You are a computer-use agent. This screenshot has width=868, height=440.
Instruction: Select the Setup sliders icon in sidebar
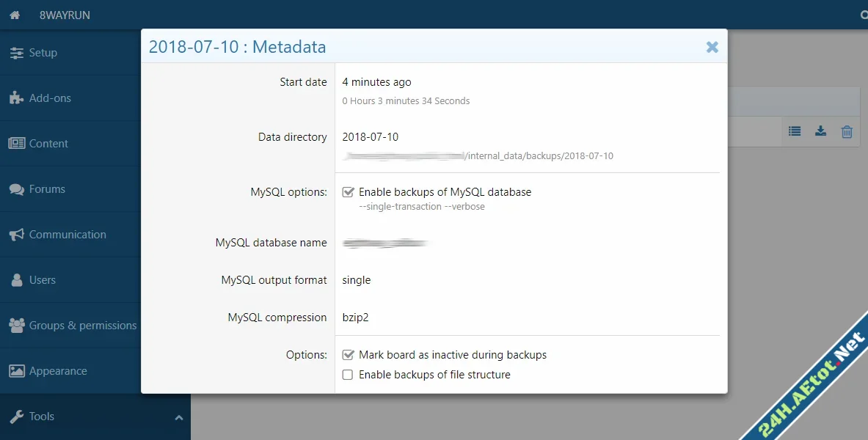[x=18, y=52]
